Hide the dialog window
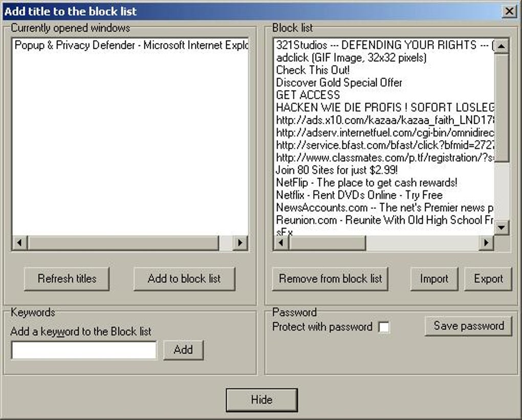This screenshot has height=420, width=522. pos(262,400)
